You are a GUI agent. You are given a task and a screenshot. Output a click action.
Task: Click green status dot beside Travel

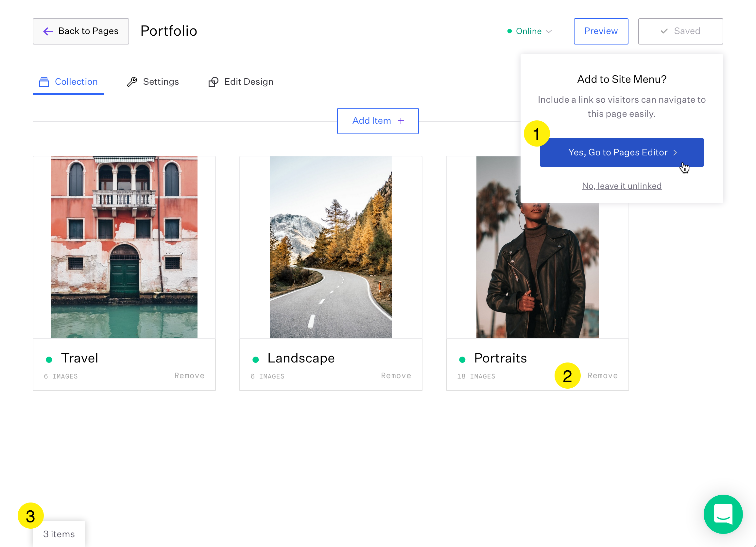tap(49, 360)
